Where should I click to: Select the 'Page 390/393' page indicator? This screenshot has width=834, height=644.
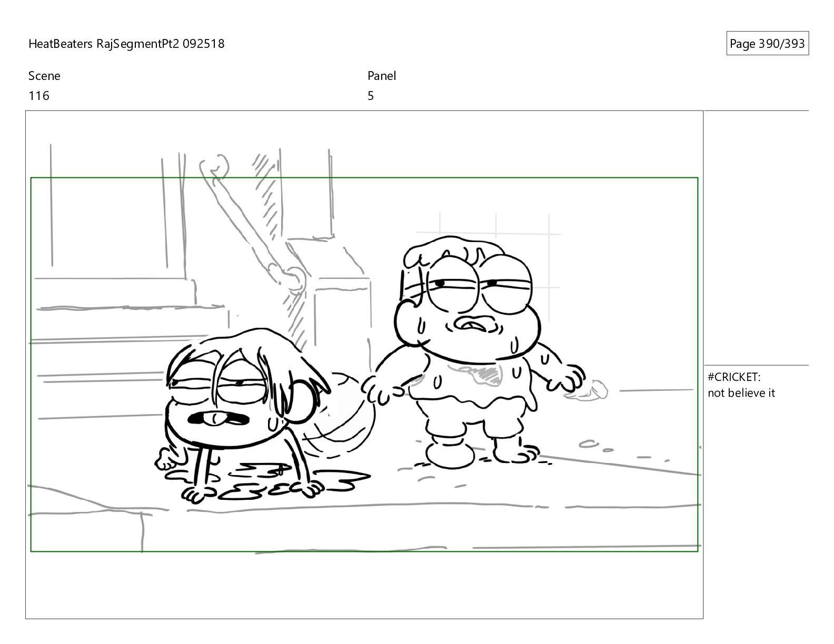767,44
